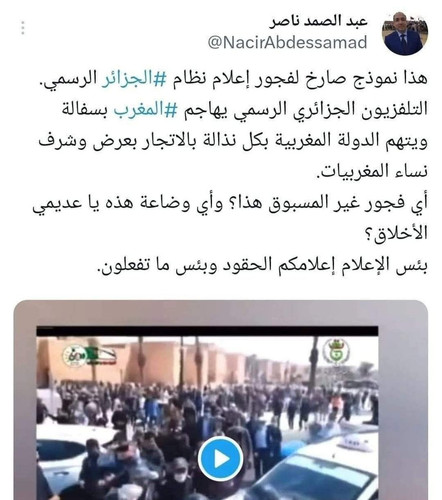Open the @NacirAbdessamad handle link
Image resolution: width=442 pixels, height=500 pixels.
coord(287,43)
